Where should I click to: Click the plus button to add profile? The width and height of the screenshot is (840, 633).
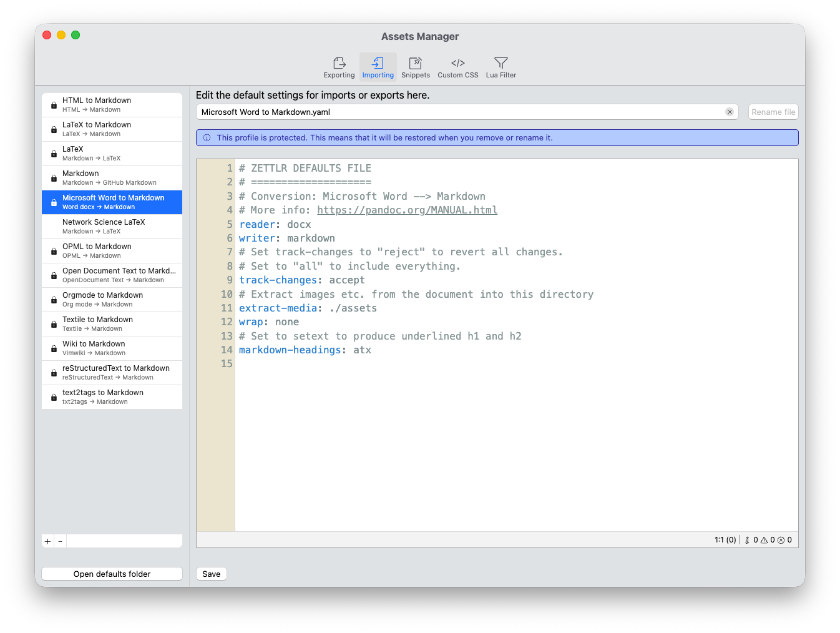pos(48,541)
